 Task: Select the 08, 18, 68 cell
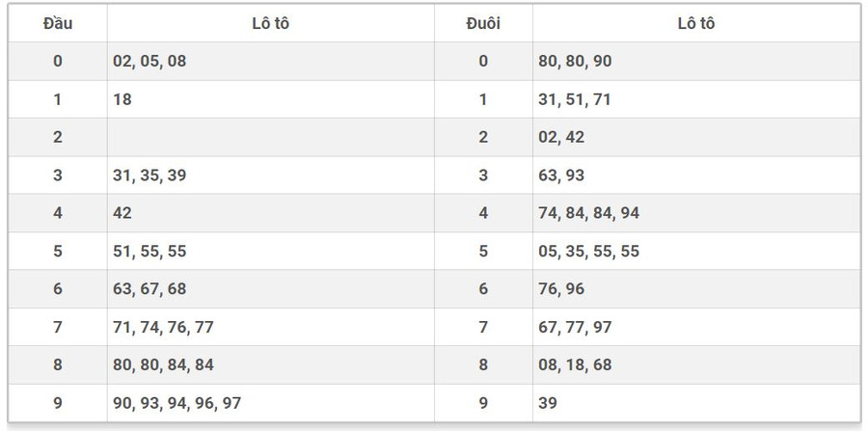tap(575, 365)
